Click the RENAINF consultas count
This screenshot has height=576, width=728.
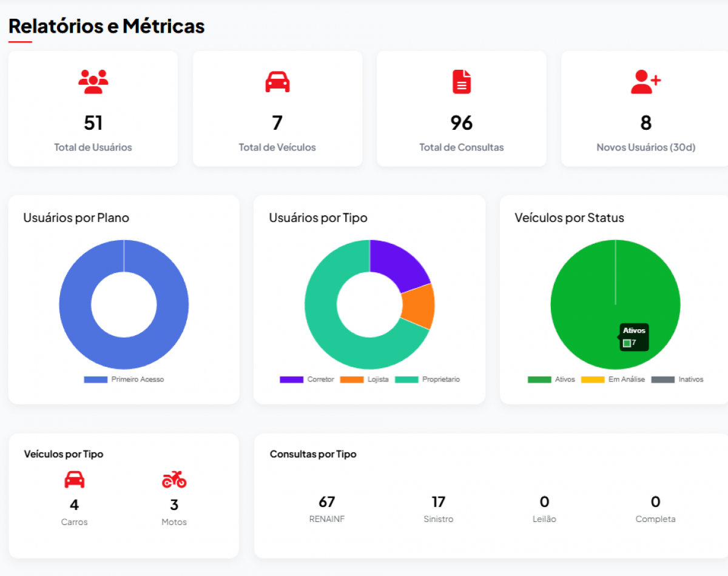click(327, 501)
